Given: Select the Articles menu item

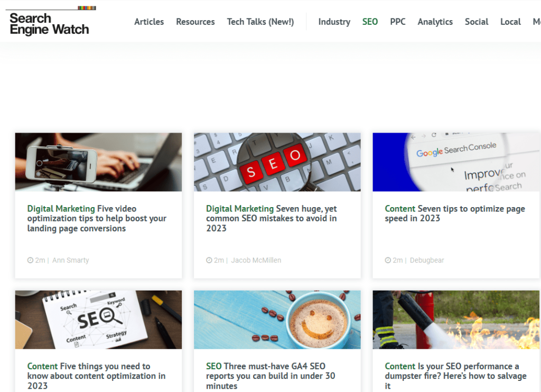Looking at the screenshot, I should coord(149,22).
